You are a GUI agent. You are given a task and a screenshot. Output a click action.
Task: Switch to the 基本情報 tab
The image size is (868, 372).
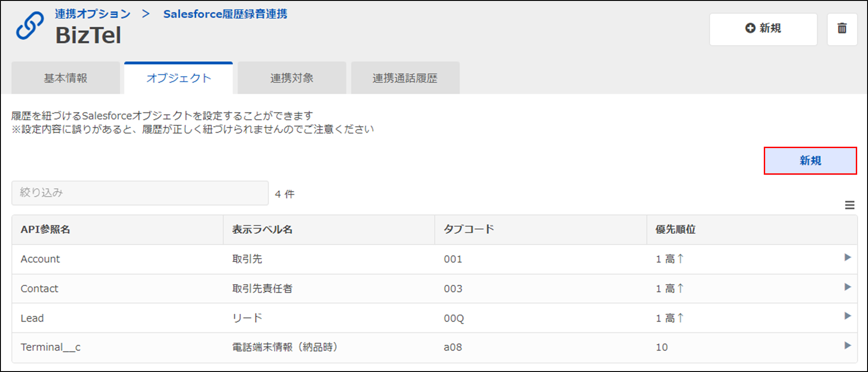(x=65, y=78)
